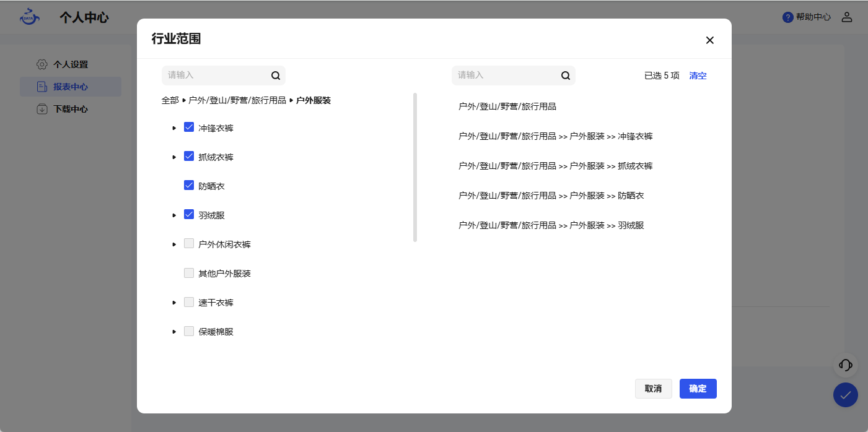The image size is (868, 432).
Task: Confirm selection with the 确定 button
Action: (x=698, y=389)
